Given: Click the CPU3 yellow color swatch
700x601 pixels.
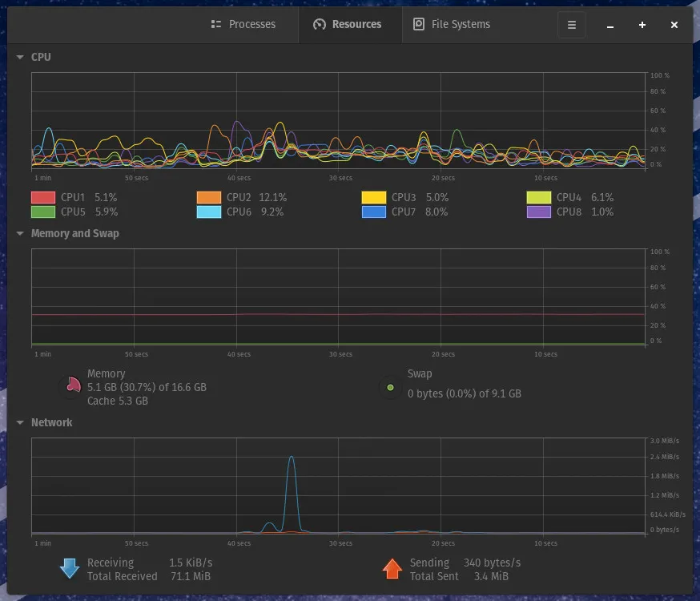Looking at the screenshot, I should point(374,197).
